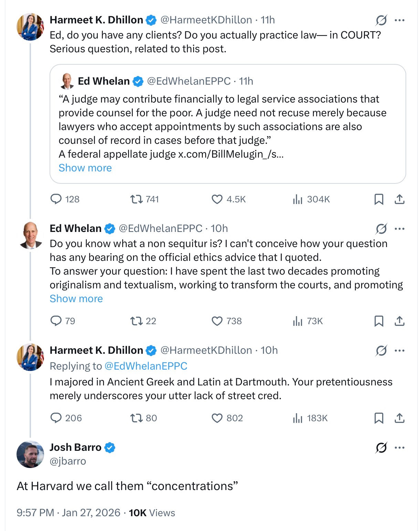Repost the tweet with 741 reposts
The height and width of the screenshot is (531, 420).
pyautogui.click(x=137, y=199)
